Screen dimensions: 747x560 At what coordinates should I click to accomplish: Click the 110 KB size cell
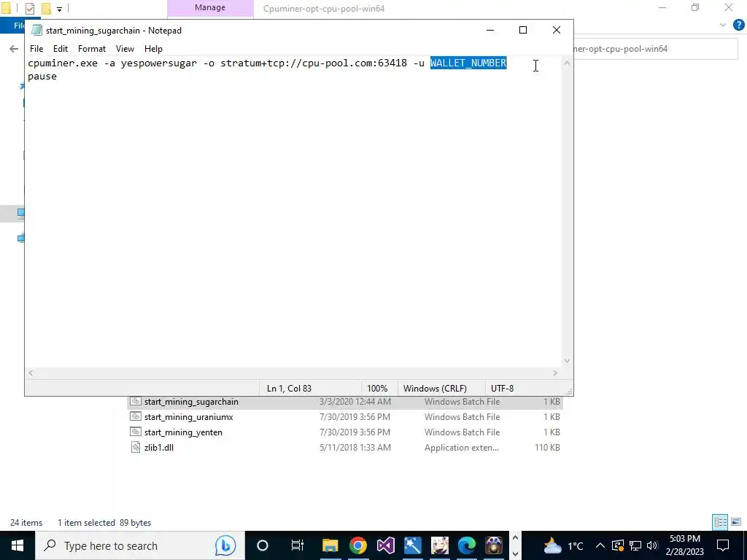(547, 447)
